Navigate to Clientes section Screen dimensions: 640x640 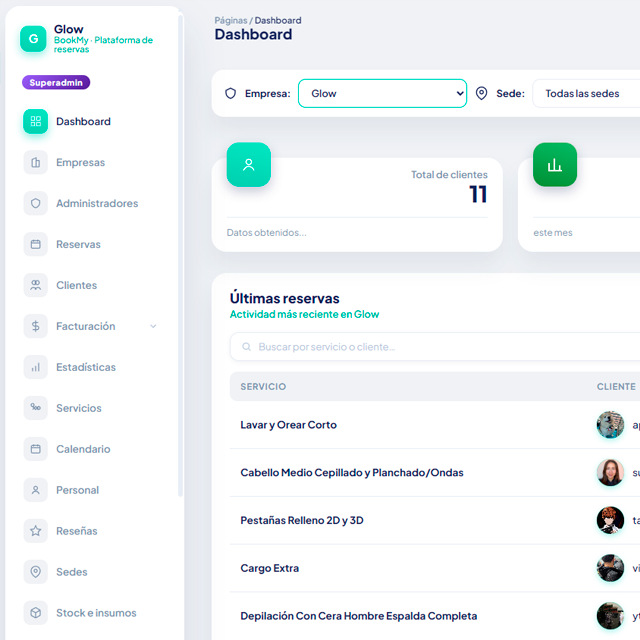tap(90, 285)
